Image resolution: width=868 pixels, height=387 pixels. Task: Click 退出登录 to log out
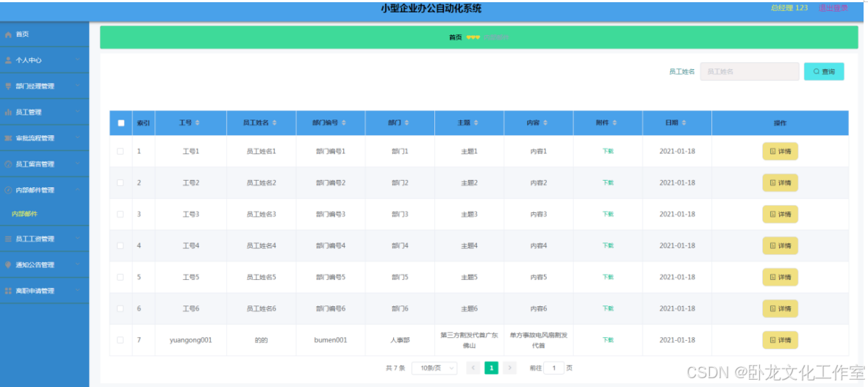833,8
